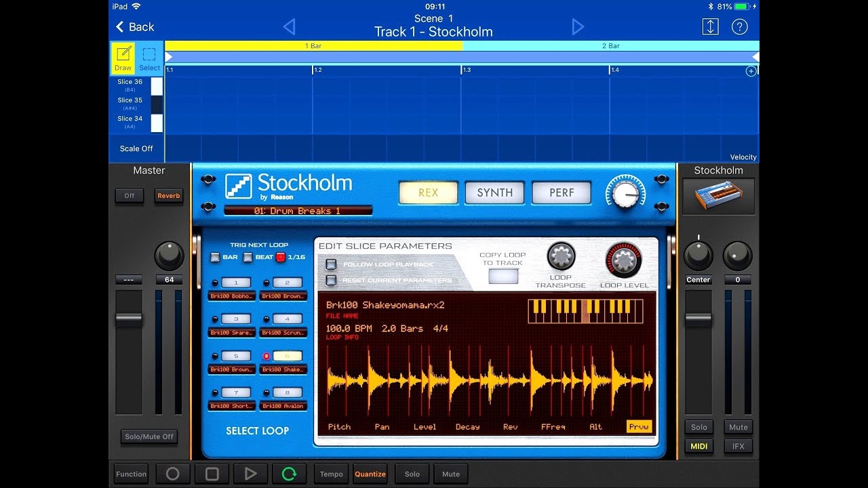Click the highlighted Prvw button

tap(639, 427)
